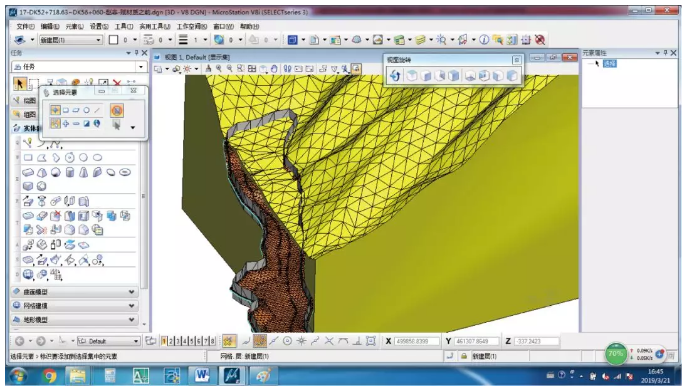
Task: Choose the Fence (dashed rectangle) tool
Action: pyautogui.click(x=34, y=83)
